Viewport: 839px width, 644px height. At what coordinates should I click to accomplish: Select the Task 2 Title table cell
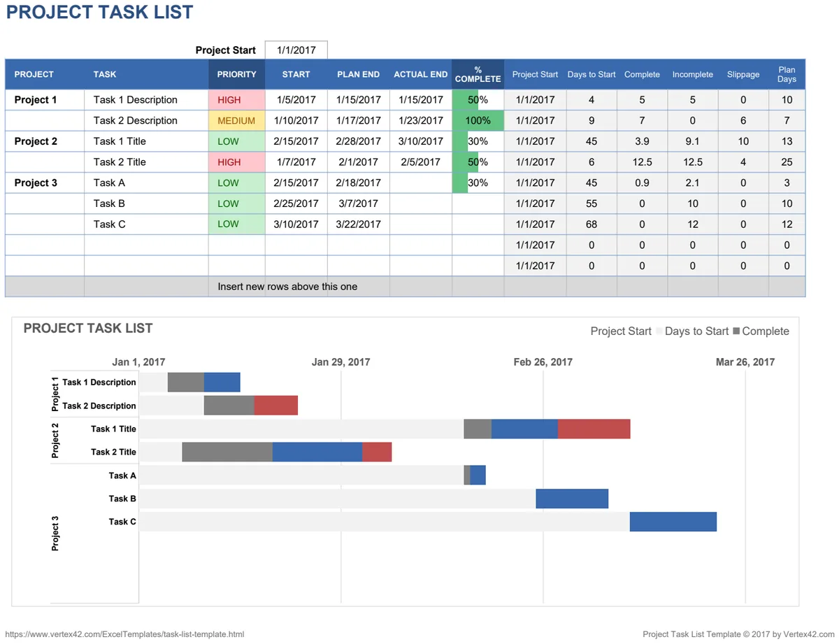click(146, 162)
